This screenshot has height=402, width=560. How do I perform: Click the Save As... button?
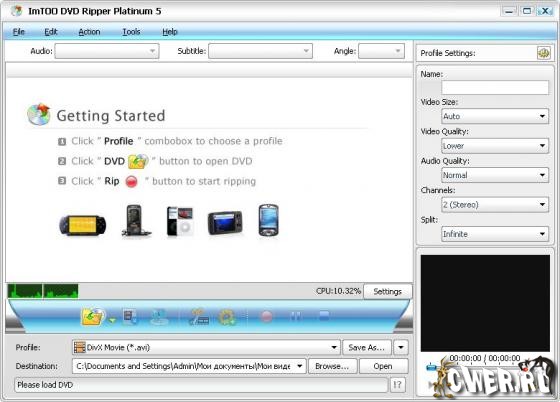pos(366,347)
